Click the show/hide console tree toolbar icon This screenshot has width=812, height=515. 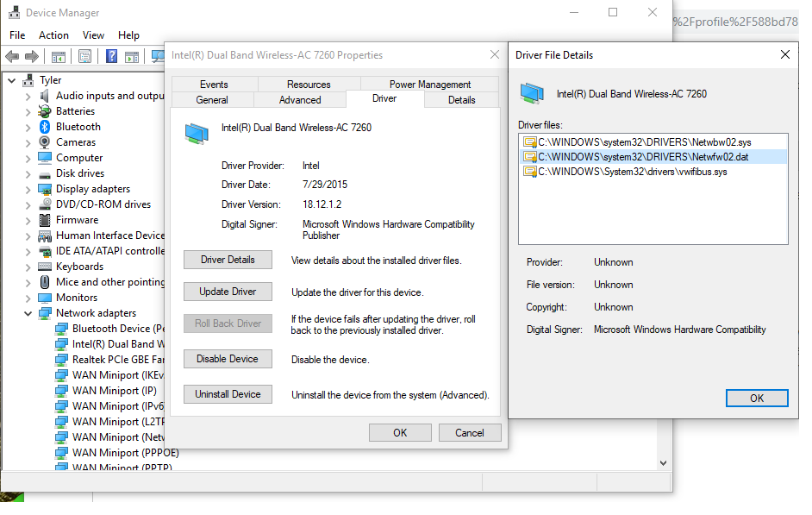[x=59, y=56]
